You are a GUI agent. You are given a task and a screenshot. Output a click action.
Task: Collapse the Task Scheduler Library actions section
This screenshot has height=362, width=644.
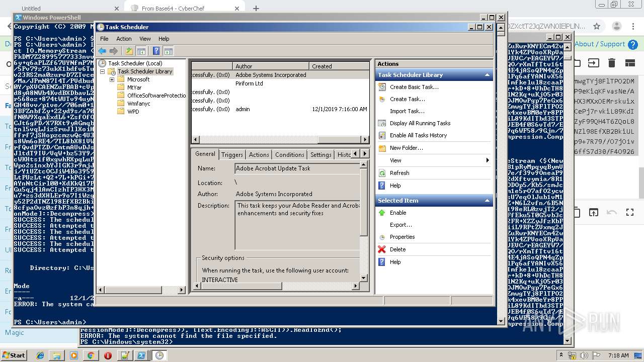487,75
